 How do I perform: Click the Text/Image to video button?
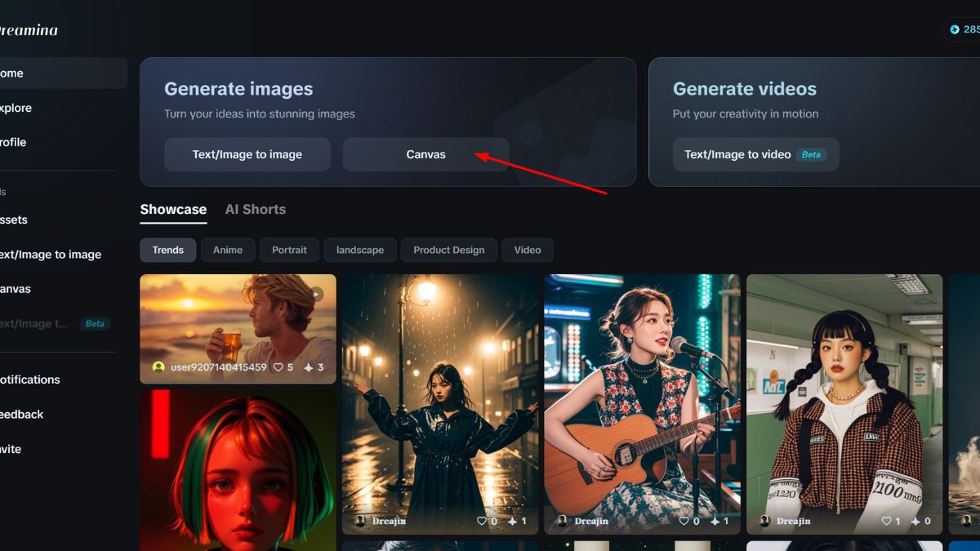tap(756, 154)
